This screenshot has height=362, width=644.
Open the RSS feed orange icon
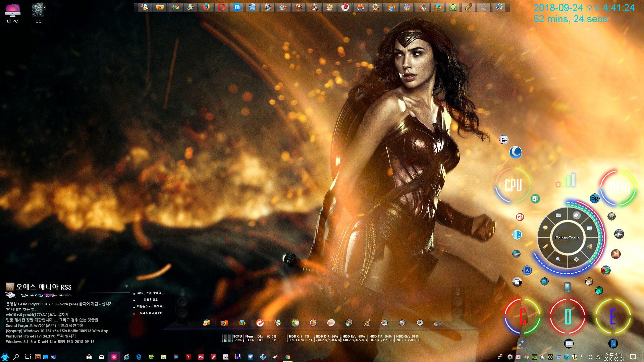click(10, 287)
